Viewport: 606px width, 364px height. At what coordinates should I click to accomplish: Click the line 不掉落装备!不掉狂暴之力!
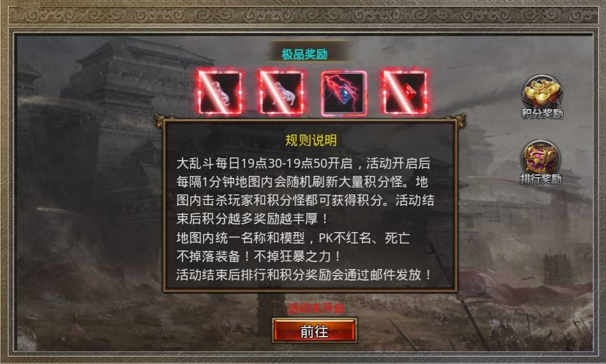(259, 256)
